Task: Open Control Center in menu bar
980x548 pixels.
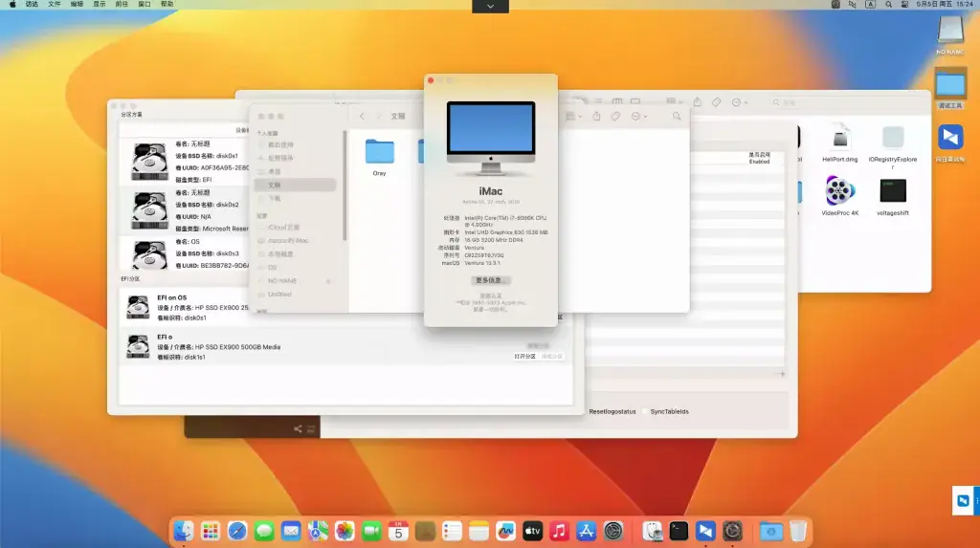Action: pyautogui.click(x=904, y=5)
